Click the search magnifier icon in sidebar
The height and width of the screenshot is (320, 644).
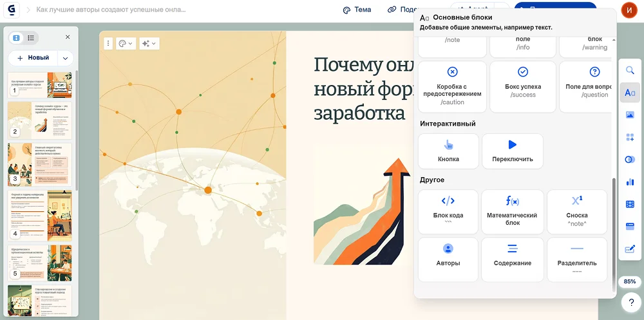630,71
